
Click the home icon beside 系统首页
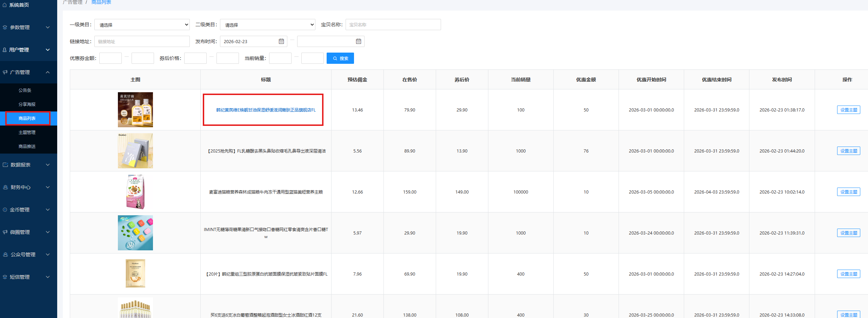(x=5, y=5)
